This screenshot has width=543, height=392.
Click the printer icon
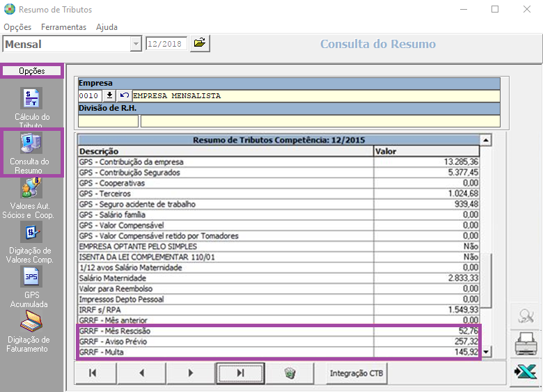(x=526, y=343)
